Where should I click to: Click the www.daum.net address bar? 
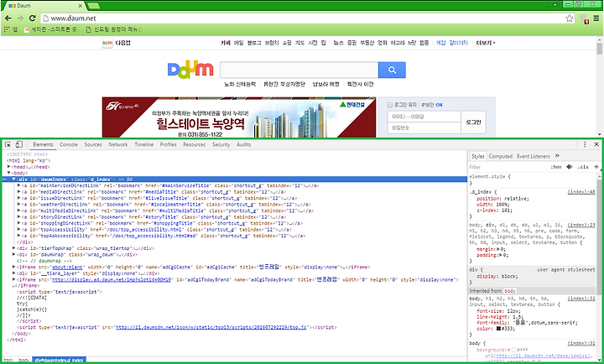pyautogui.click(x=303, y=18)
